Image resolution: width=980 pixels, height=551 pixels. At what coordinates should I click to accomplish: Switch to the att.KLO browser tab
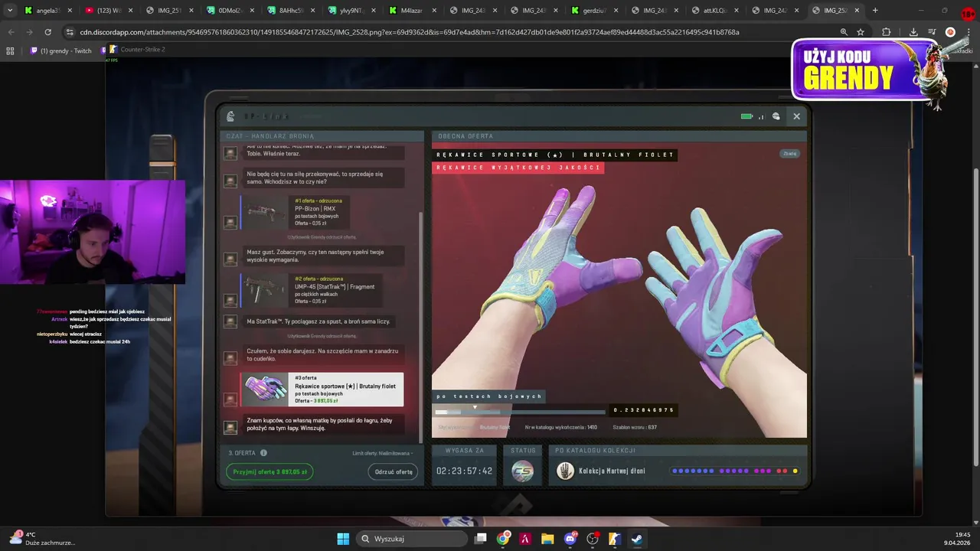[x=714, y=11]
